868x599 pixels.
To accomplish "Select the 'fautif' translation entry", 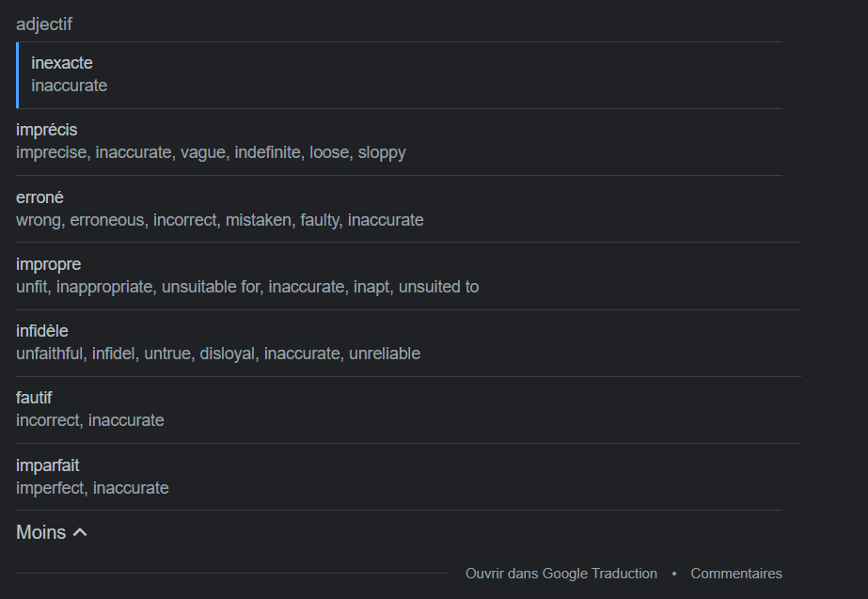I will click(34, 398).
